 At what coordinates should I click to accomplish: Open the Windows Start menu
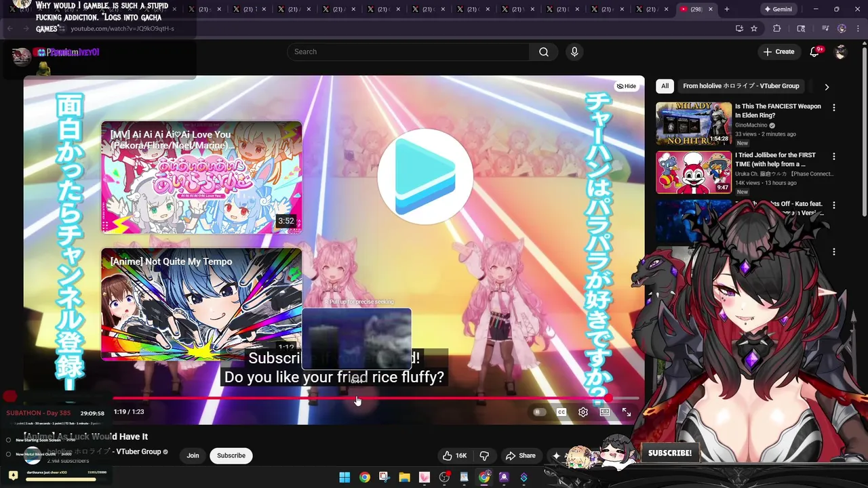point(344,477)
